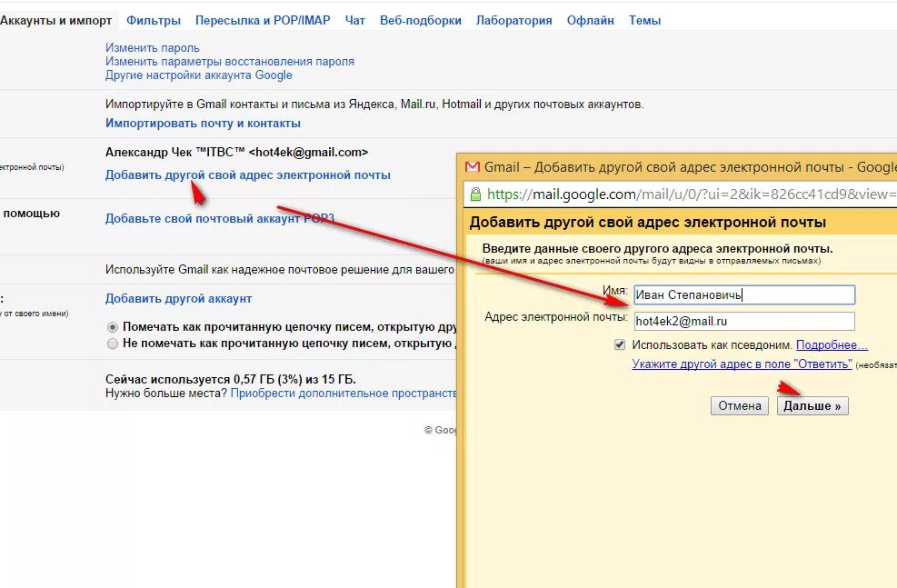Click the storage text Сейчас используется 0,57 ГБ

pyautogui.click(x=231, y=379)
